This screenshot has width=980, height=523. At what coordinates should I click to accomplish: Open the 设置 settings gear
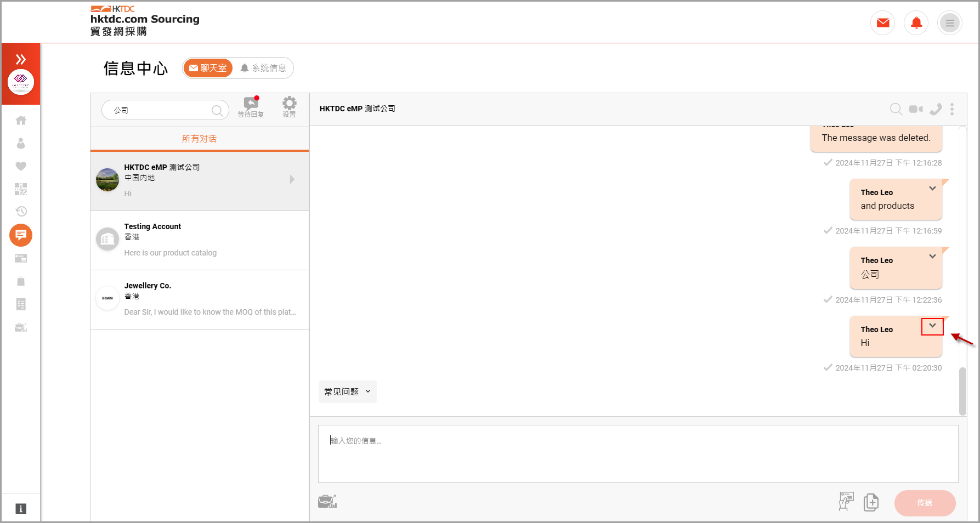pos(289,107)
